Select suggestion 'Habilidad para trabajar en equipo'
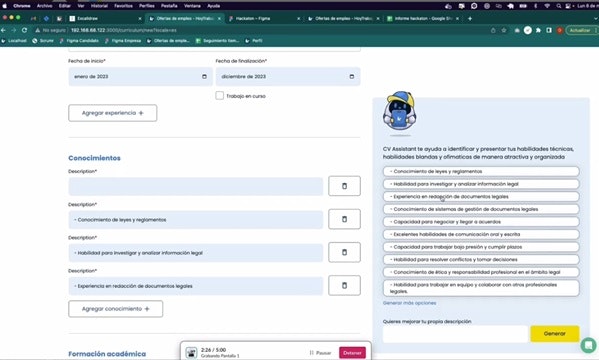The height and width of the screenshot is (360, 599). coord(481,288)
